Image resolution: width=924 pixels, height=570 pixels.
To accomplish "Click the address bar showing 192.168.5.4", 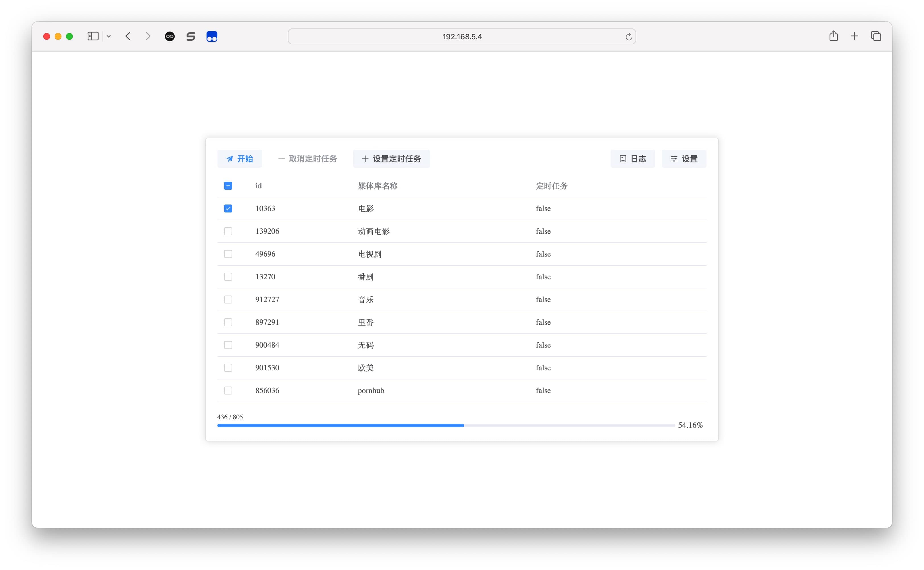I will 462,37.
